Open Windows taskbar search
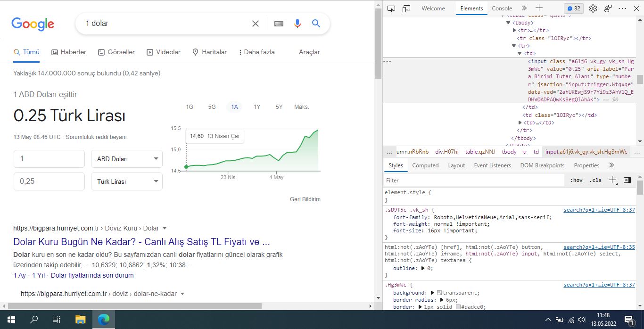Screen dimensions: 644x329 click(34, 320)
